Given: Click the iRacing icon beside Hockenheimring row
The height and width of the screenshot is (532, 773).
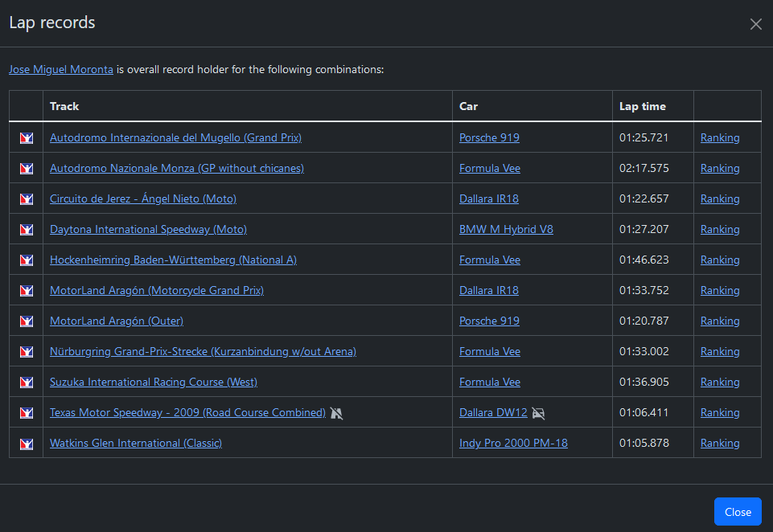Looking at the screenshot, I should (x=27, y=260).
